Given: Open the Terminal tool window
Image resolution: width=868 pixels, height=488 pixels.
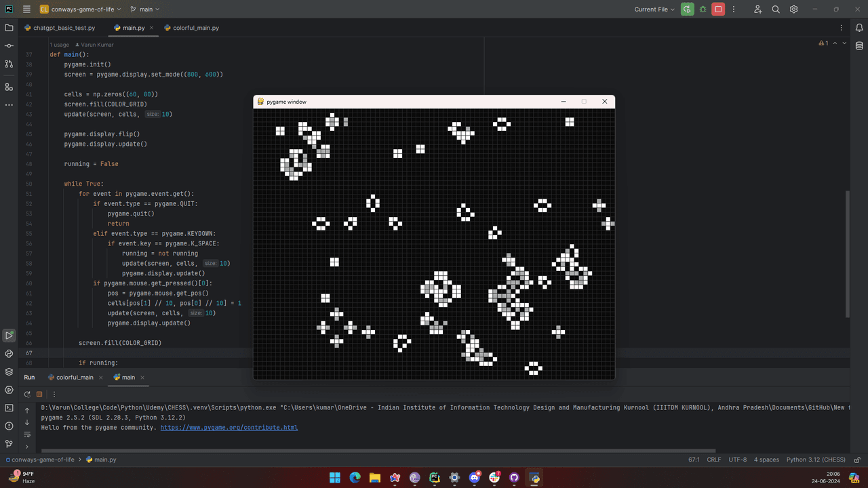Looking at the screenshot, I should point(9,408).
